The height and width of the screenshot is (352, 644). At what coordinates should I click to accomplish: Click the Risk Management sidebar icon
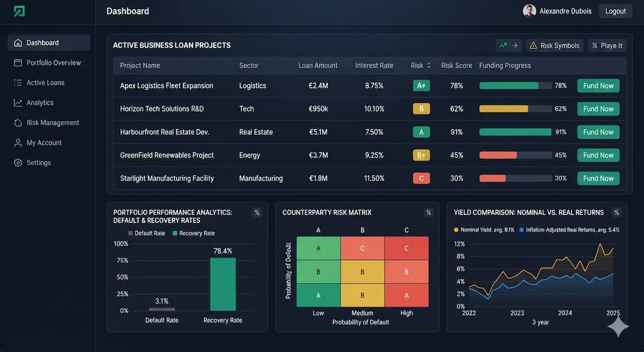point(18,123)
